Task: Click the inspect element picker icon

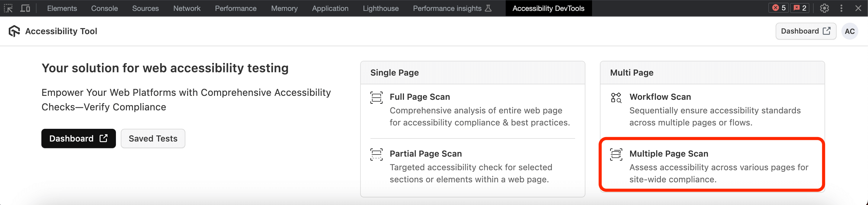Action: tap(8, 8)
